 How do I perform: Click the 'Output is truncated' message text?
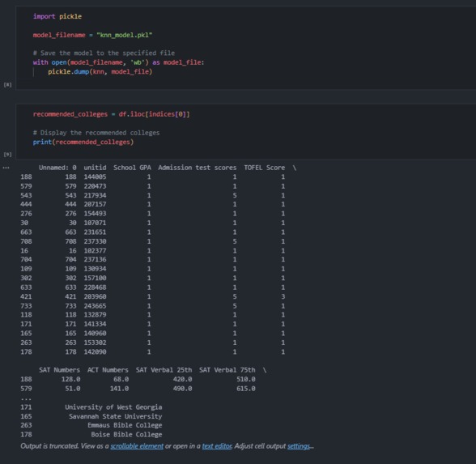pos(50,446)
